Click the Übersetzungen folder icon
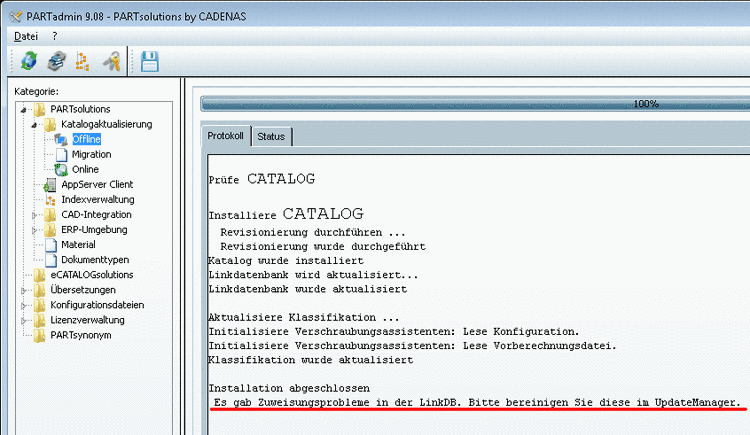750x435 pixels. (40, 290)
